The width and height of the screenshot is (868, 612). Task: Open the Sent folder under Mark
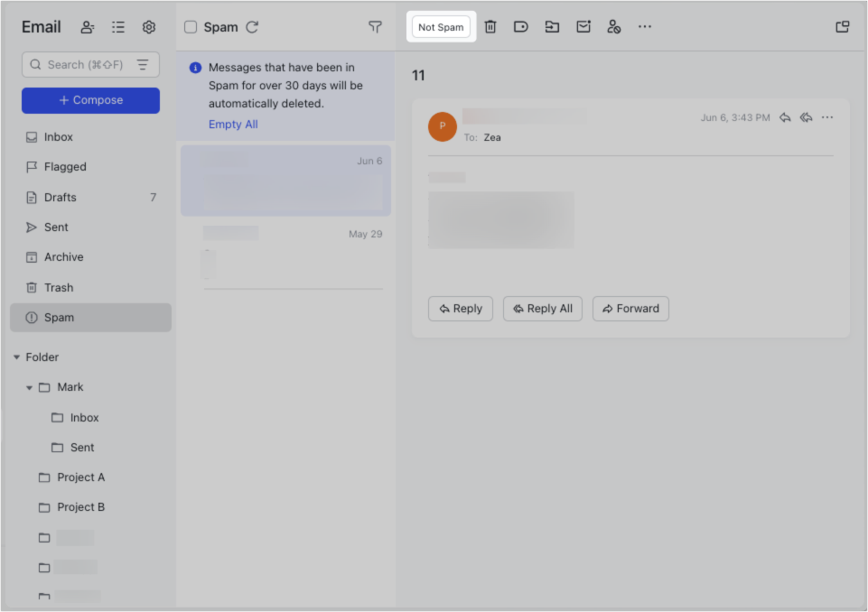coord(83,447)
